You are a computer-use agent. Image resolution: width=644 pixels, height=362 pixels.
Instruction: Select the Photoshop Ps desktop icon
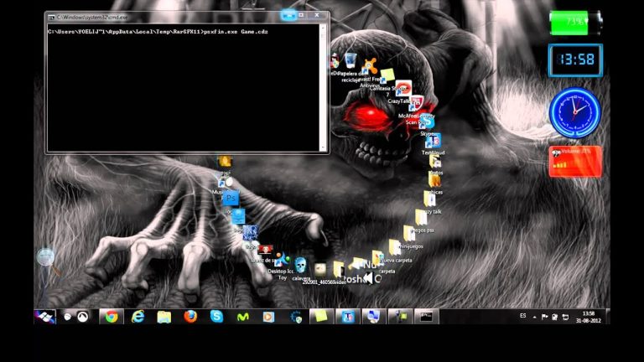click(231, 199)
